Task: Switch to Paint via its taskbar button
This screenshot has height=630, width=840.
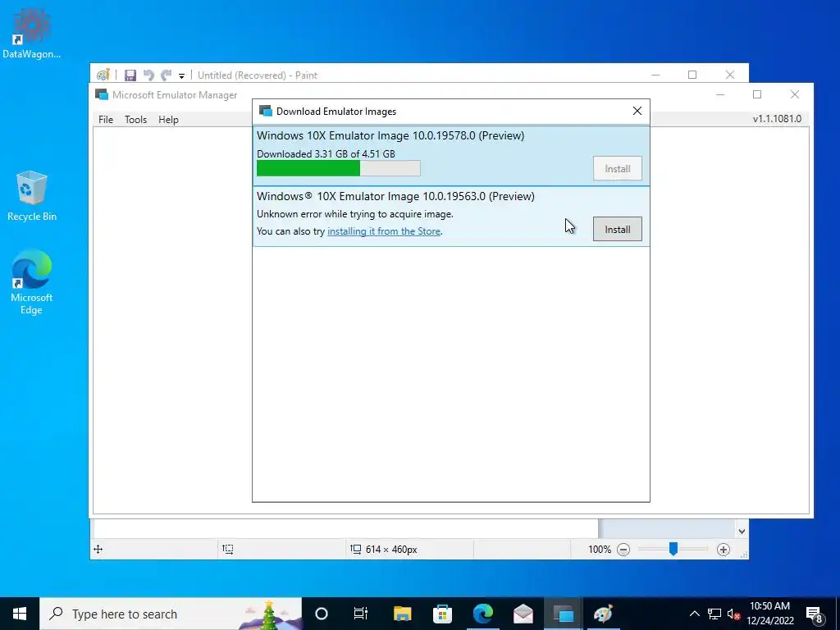Action: (x=603, y=614)
